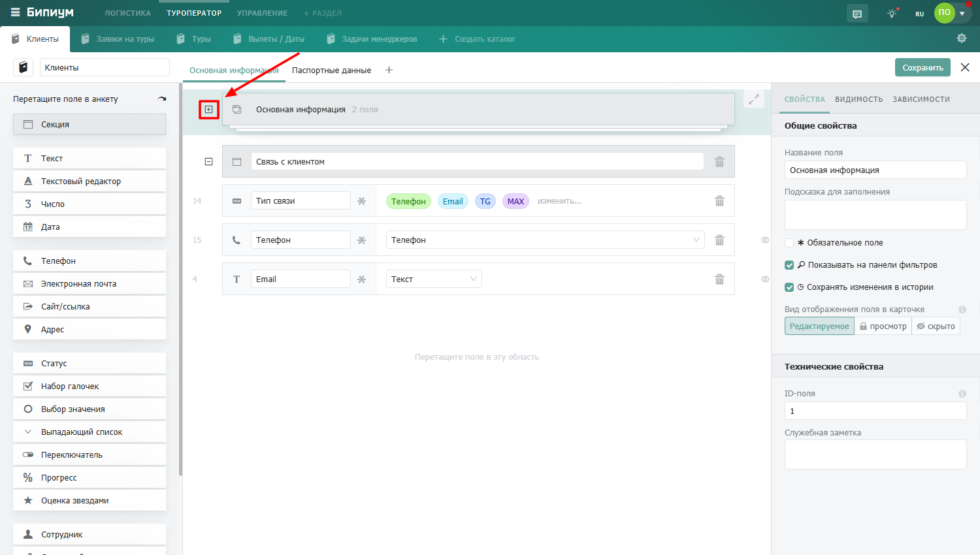
Task: Switch to Паспортные данные tab
Action: [x=331, y=71]
